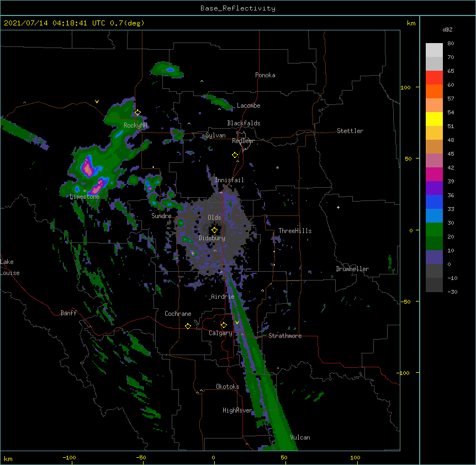Pick the orange 57-60 dBZ legend swatch
476x465 pixels.
click(434, 92)
